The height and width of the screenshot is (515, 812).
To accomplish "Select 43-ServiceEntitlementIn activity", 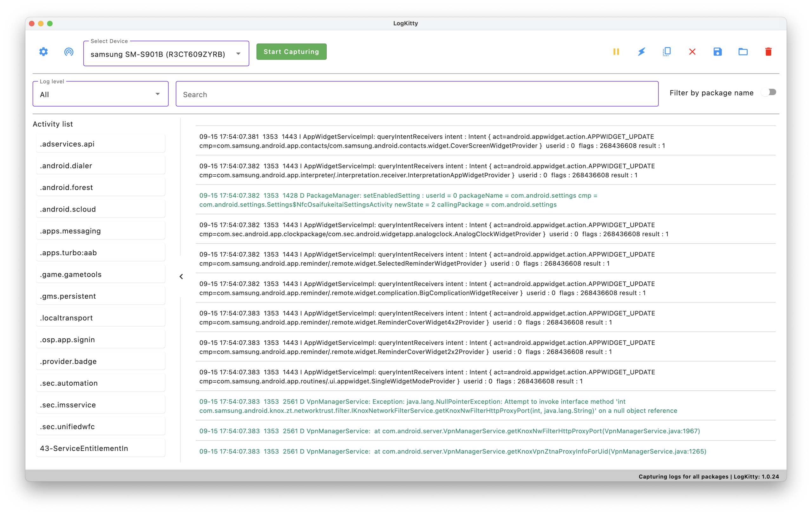I will [x=101, y=448].
